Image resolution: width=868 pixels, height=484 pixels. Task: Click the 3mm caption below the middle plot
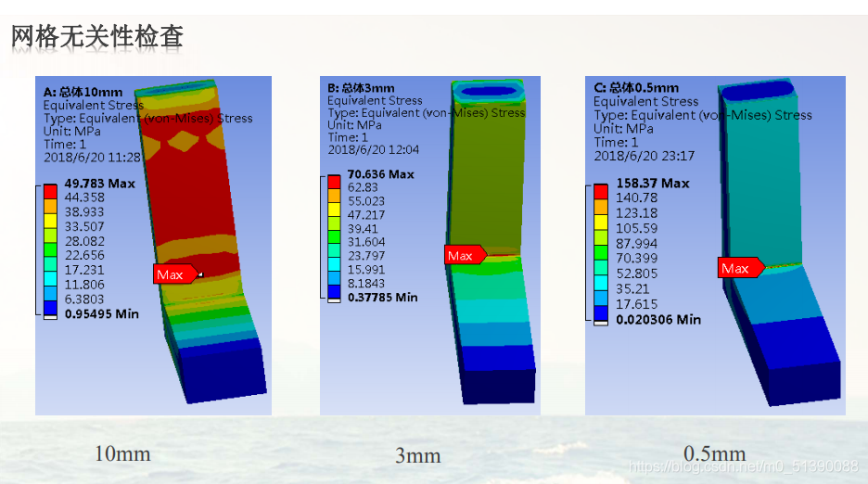[417, 455]
